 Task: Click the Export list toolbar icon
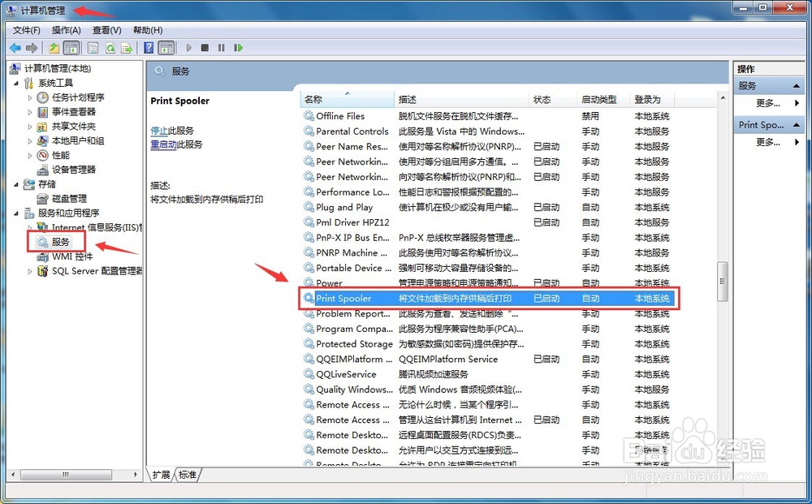point(127,48)
